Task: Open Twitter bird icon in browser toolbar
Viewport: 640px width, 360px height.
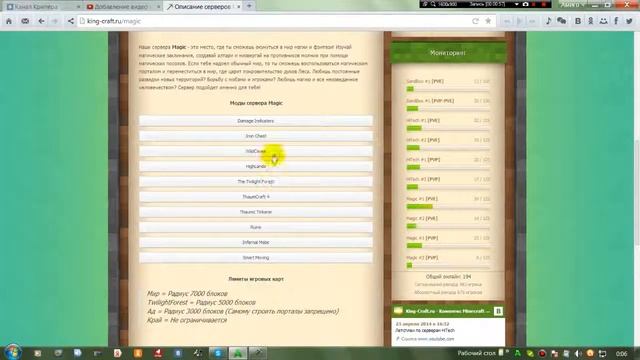Action: click(629, 21)
